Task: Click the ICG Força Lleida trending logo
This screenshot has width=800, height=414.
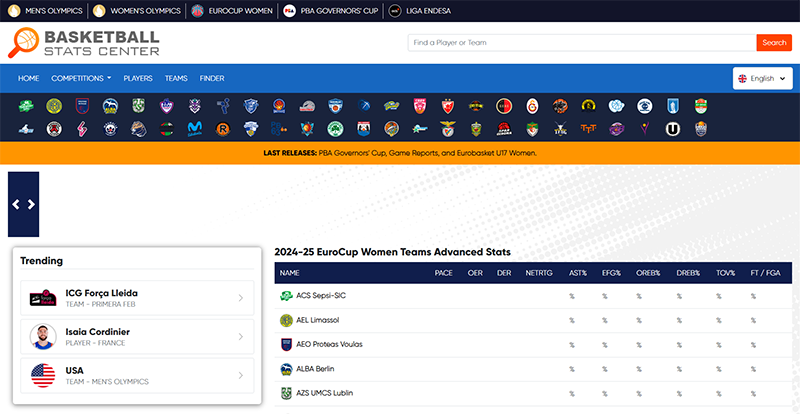Action: pos(43,298)
